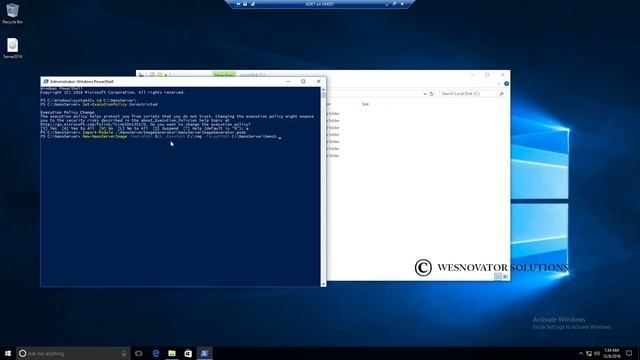This screenshot has width=640, height=360.
Task: Open Task View from the taskbar
Action: 139,353
